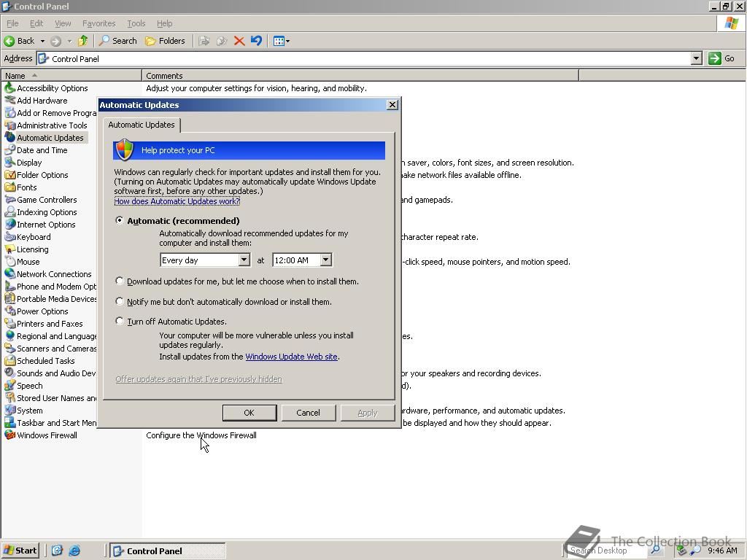Click Cancel in Automatic Updates dialog
The height and width of the screenshot is (560, 747).
[309, 413]
